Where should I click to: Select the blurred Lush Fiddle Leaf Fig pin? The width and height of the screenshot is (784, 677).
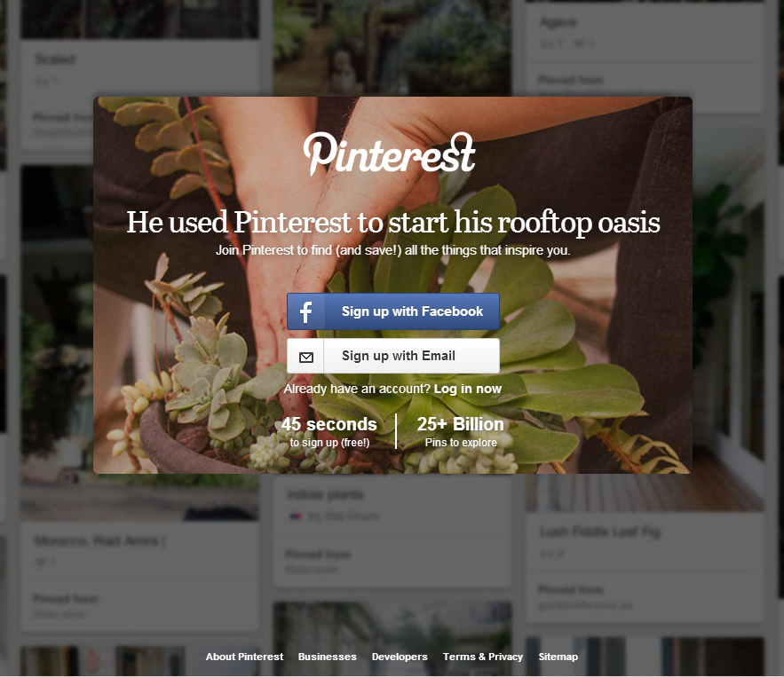[x=645, y=567]
